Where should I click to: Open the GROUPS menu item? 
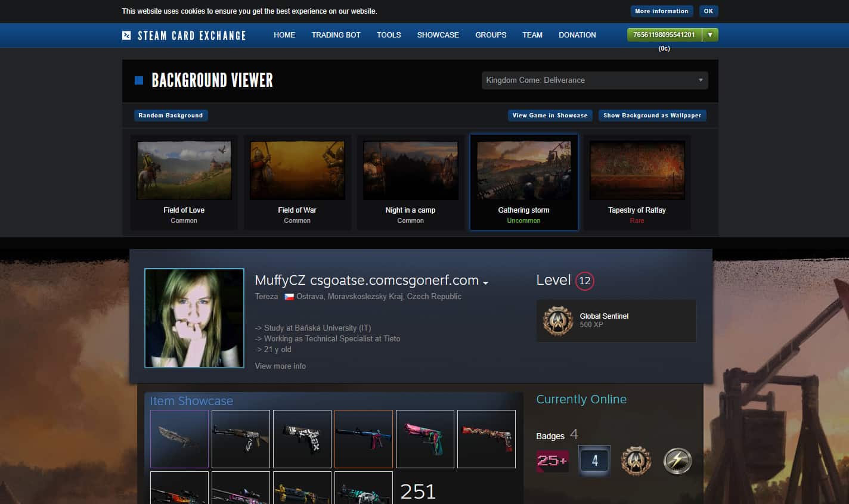pos(491,35)
